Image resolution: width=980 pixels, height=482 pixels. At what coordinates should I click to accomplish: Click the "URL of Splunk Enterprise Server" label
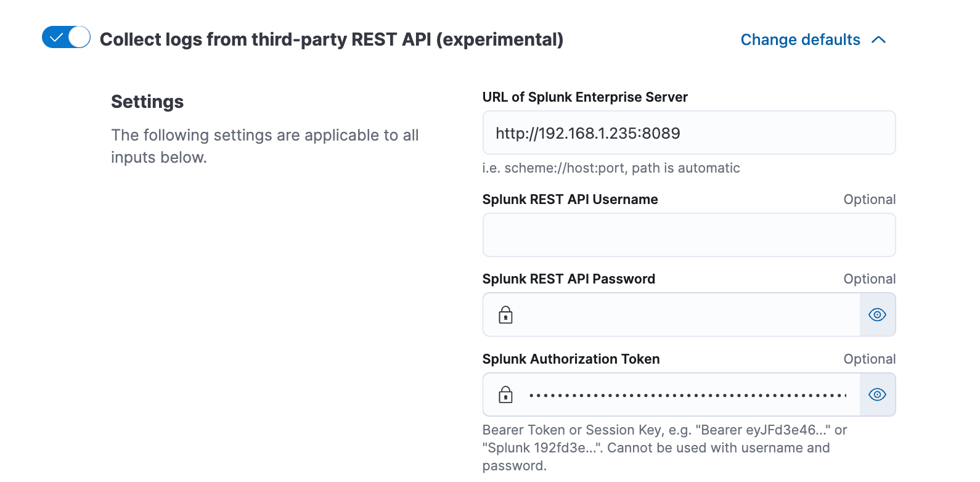(x=585, y=97)
